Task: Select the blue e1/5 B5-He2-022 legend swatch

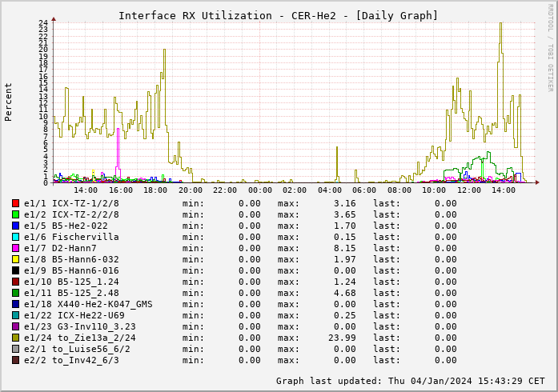Action: (16, 226)
